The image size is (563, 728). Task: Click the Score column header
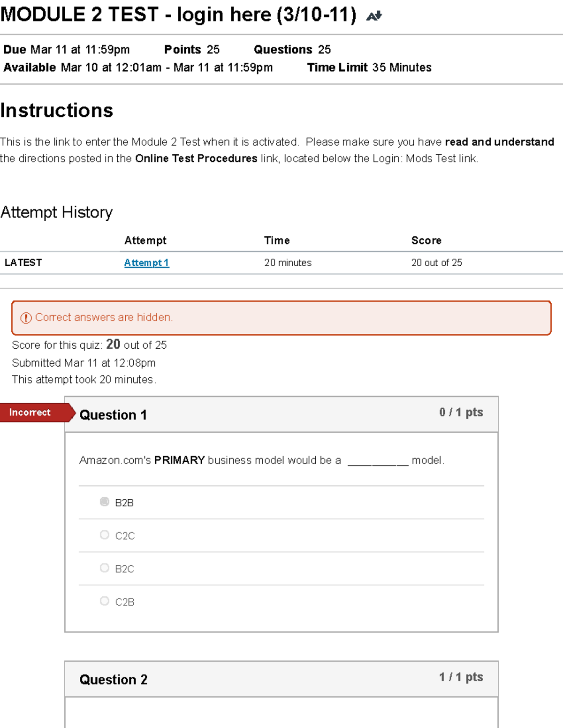click(x=426, y=240)
